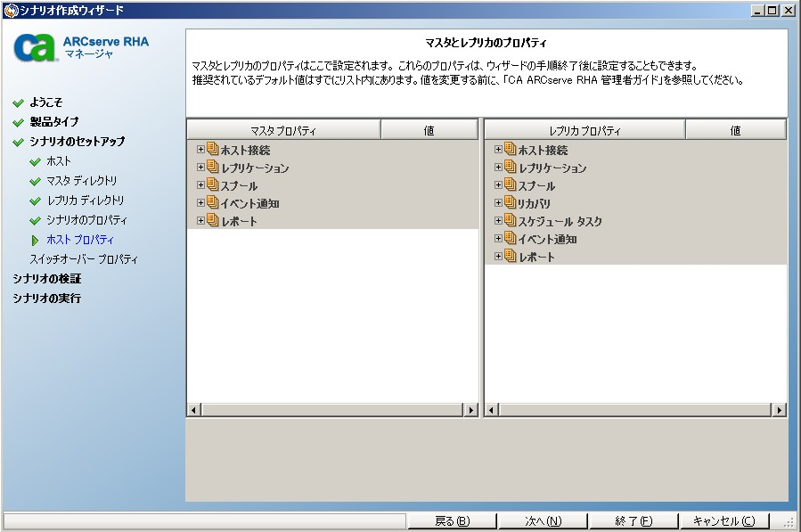Expand リカバリ in replica properties
Screen dimensions: 801x532
point(499,203)
